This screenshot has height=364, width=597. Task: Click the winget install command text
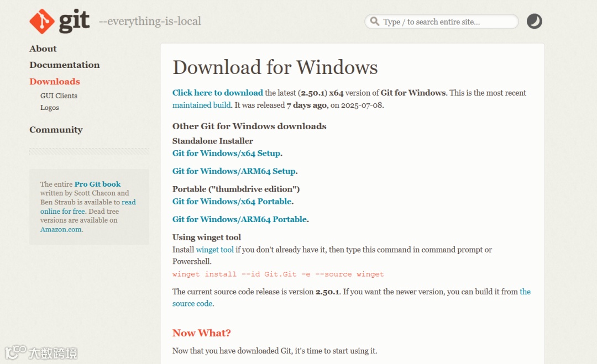coord(278,274)
